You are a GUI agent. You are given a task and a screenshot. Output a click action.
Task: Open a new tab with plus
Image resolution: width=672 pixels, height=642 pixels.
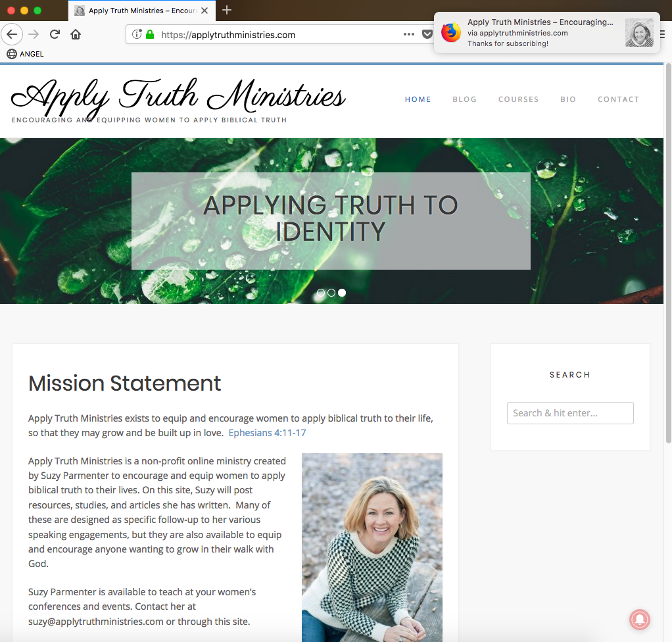point(227,10)
